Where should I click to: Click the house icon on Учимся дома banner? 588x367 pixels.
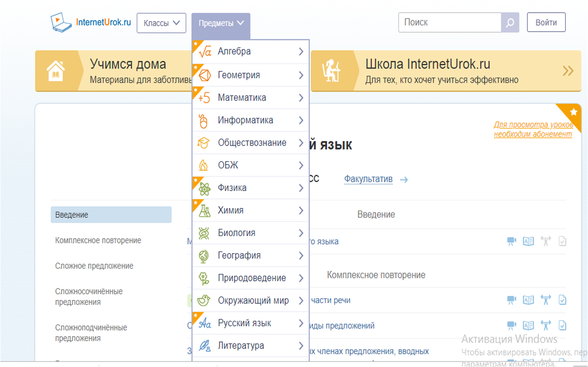click(x=55, y=71)
